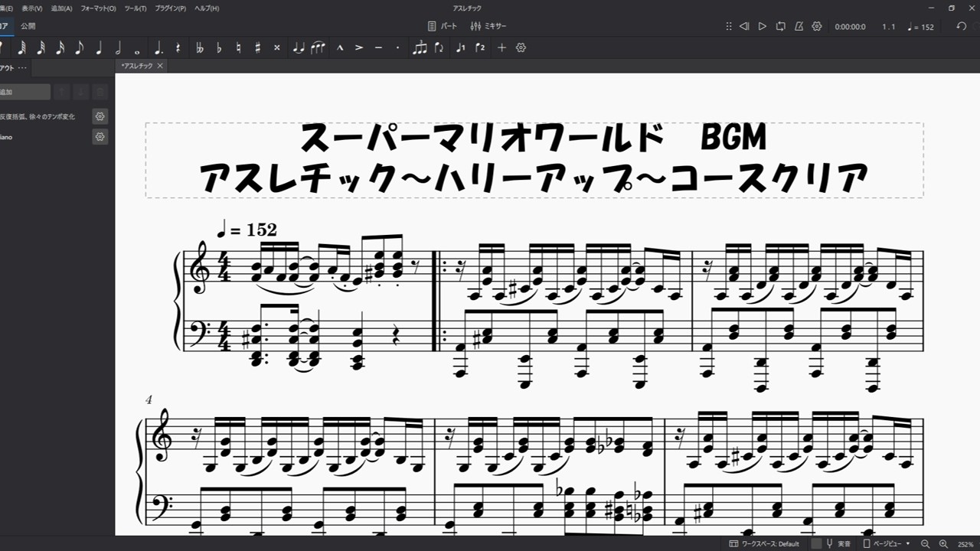Add marcato articulation

pos(340,47)
